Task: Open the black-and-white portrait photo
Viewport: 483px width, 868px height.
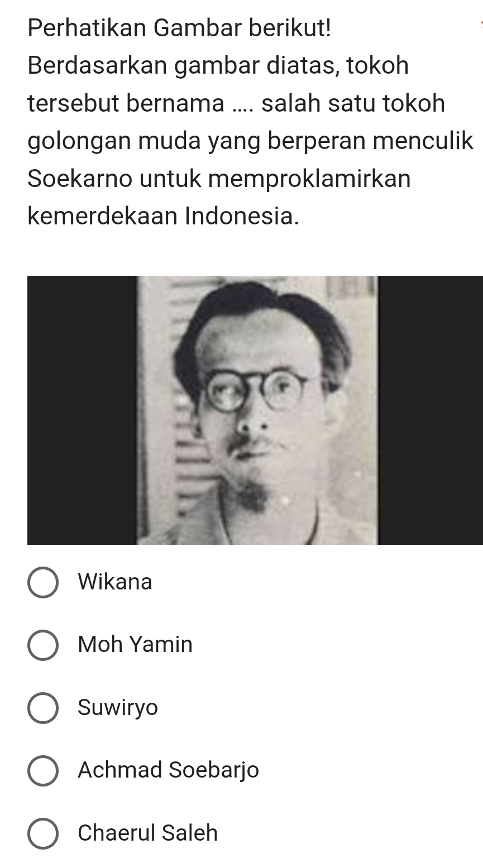Action: click(x=257, y=410)
